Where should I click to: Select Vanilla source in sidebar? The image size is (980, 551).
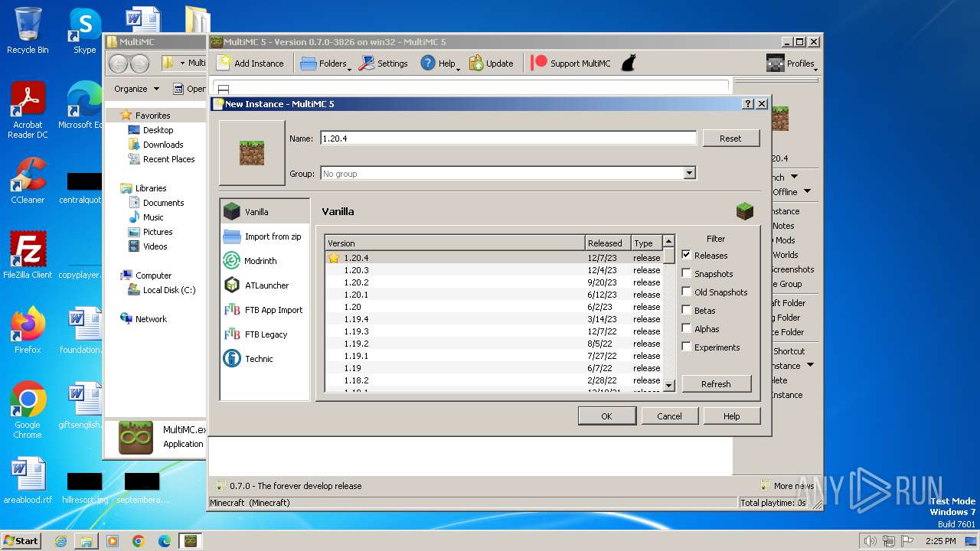(x=265, y=212)
